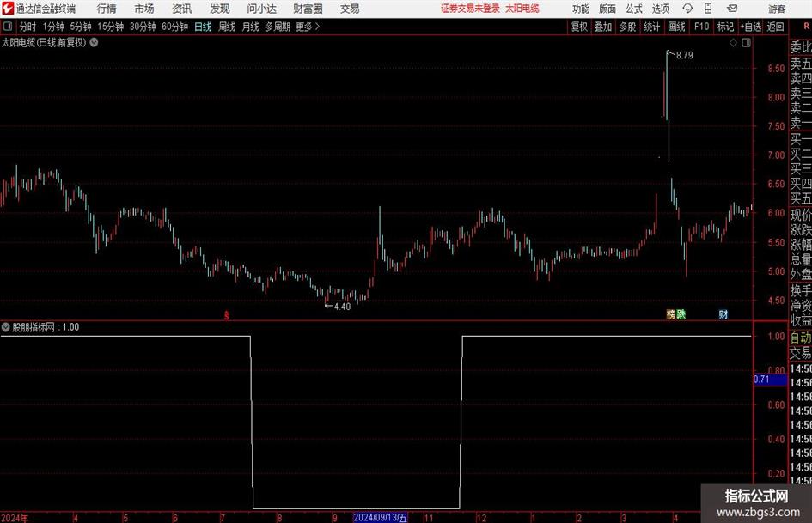The height and width of the screenshot is (523, 812).
Task: Click the 复权 toolbar button
Action: tap(579, 27)
